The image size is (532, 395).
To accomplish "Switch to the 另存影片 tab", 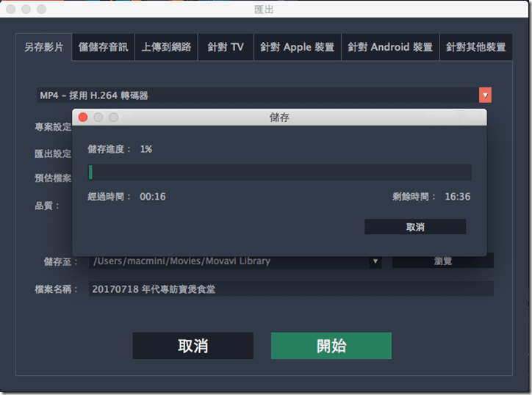I will tap(44, 47).
